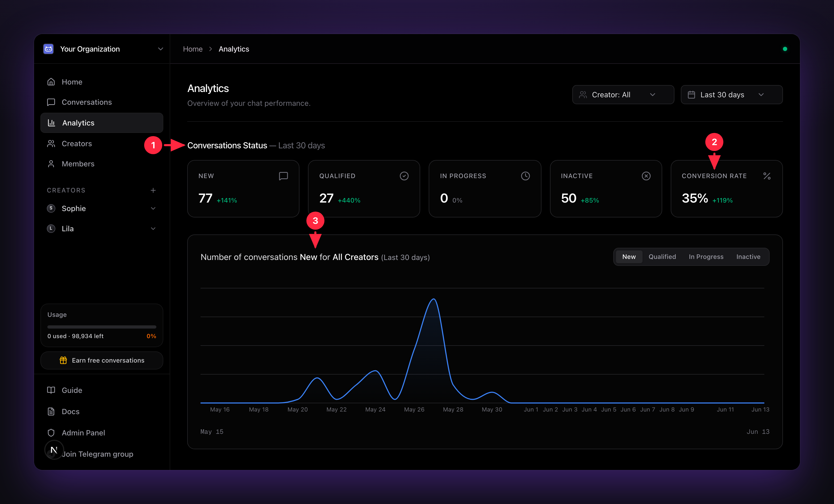834x504 pixels.
Task: Open Conversations in the sidebar
Action: click(x=102, y=102)
